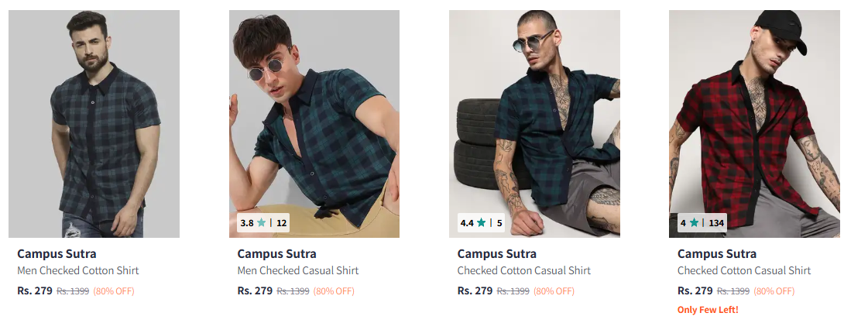Click the Checked Cotton Casual Shirt title rated 4.4
868x330 pixels.
coord(523,270)
